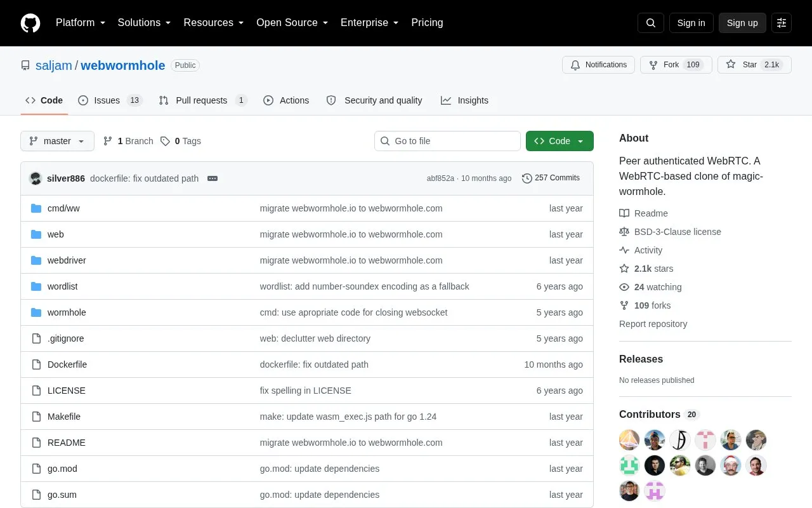Click the Dockerfile file icon

(36, 364)
